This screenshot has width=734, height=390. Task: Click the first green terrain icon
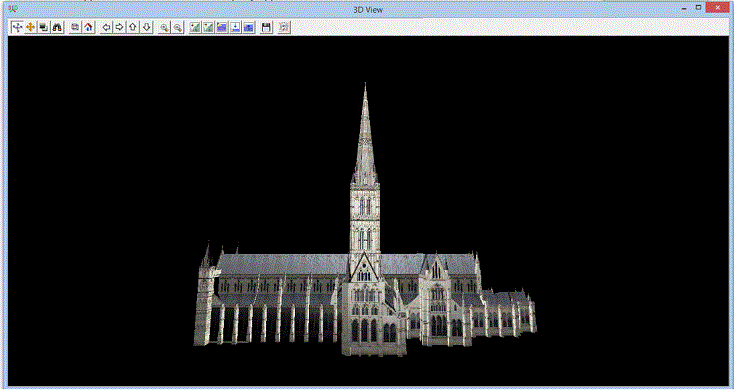pos(195,27)
